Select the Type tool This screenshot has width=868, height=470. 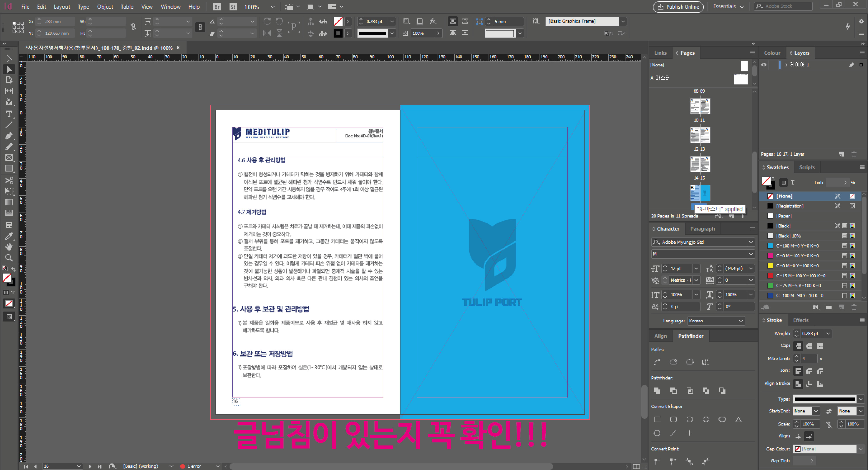(9, 114)
